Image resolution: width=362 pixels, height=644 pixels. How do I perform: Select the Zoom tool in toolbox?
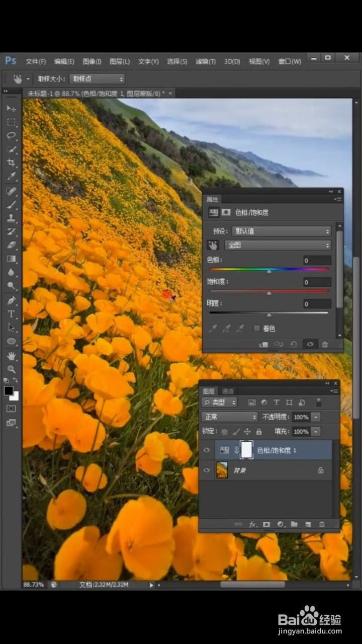11,370
